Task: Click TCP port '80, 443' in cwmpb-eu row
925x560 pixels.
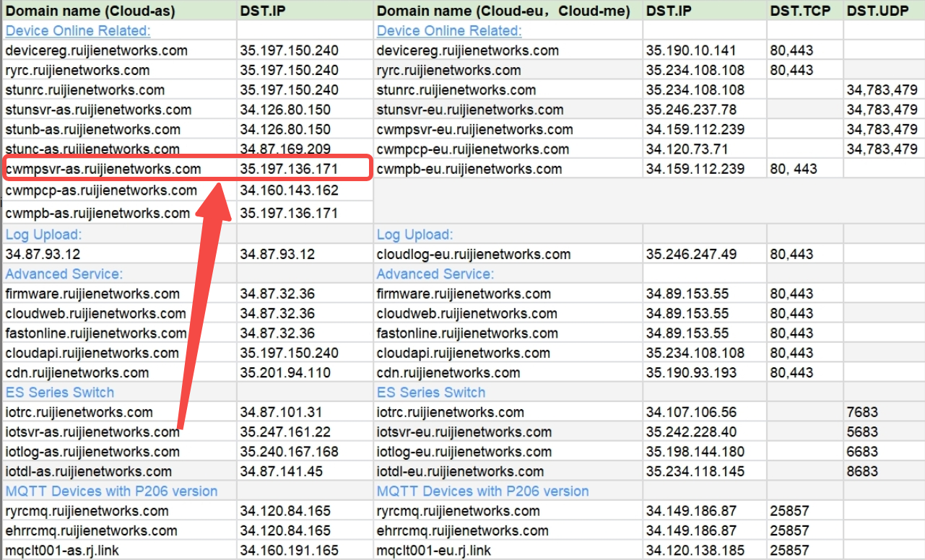Action: 805,169
